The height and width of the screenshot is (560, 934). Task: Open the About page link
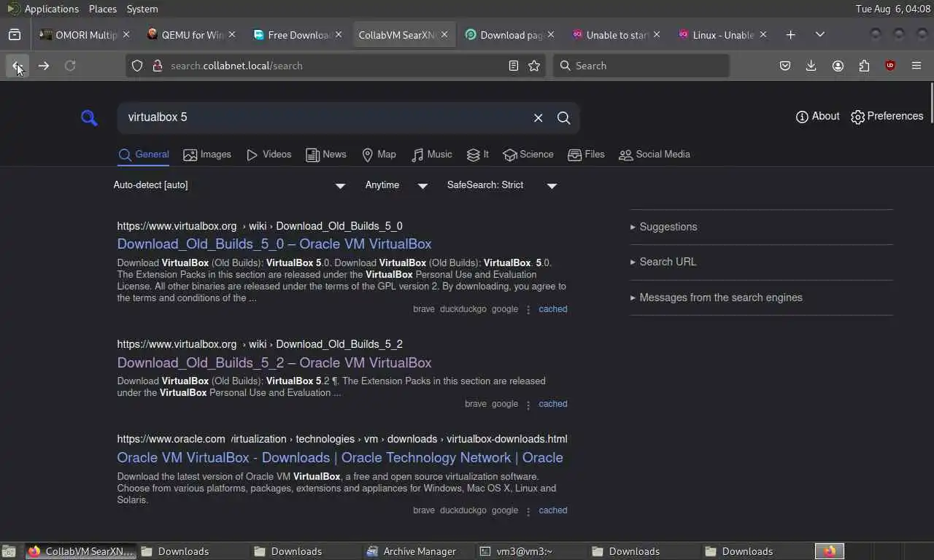coord(817,117)
